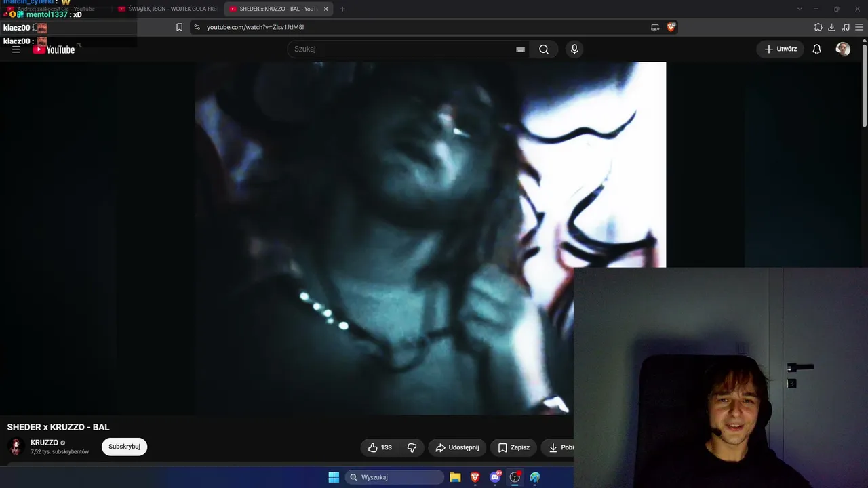The width and height of the screenshot is (868, 488).
Task: Open Discord from the taskbar
Action: pyautogui.click(x=495, y=477)
